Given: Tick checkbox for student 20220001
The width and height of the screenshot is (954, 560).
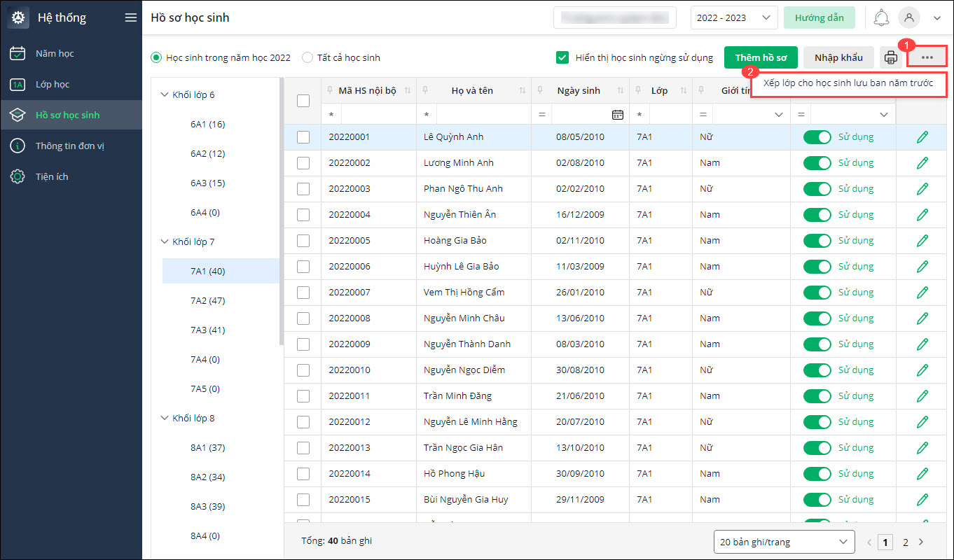Looking at the screenshot, I should point(303,137).
